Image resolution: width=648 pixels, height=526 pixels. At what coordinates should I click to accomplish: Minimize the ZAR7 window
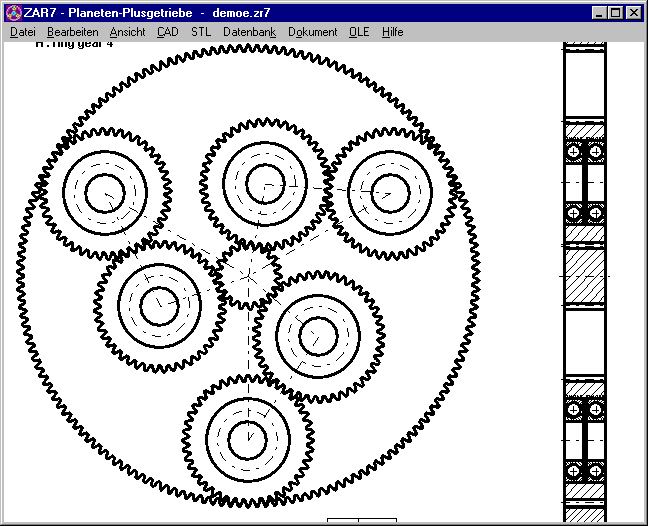598,13
